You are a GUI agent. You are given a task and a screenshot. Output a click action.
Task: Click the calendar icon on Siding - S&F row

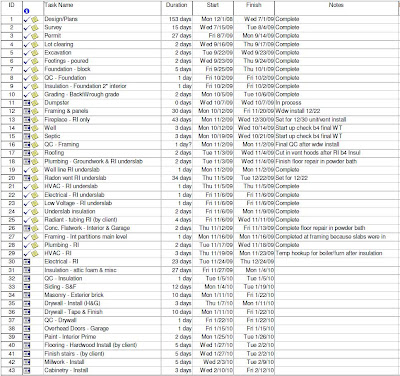click(x=27, y=287)
